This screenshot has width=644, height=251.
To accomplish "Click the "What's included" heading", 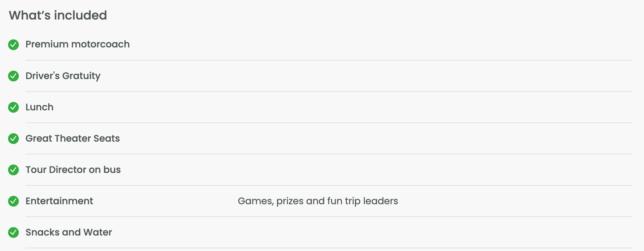I will [58, 15].
